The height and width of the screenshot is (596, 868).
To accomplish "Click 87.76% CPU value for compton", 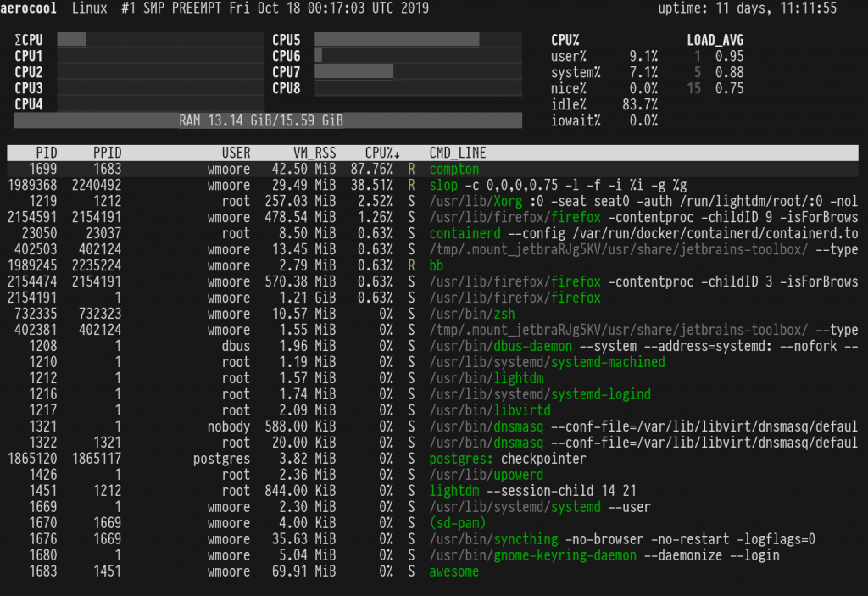I will click(371, 169).
